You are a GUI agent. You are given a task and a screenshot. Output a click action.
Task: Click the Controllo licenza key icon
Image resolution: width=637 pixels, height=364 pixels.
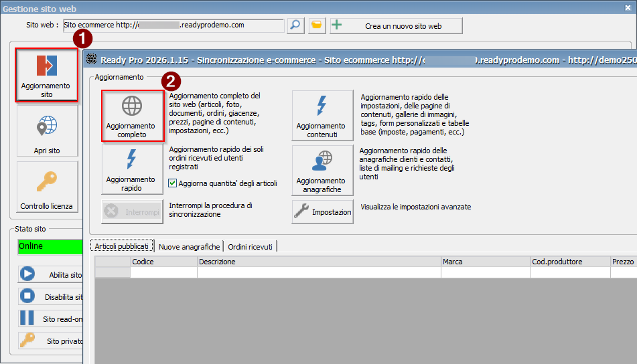(47, 187)
